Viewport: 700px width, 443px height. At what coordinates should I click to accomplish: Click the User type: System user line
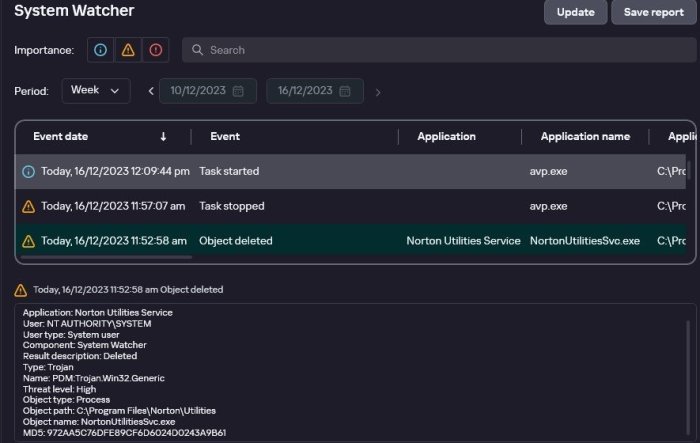point(71,335)
